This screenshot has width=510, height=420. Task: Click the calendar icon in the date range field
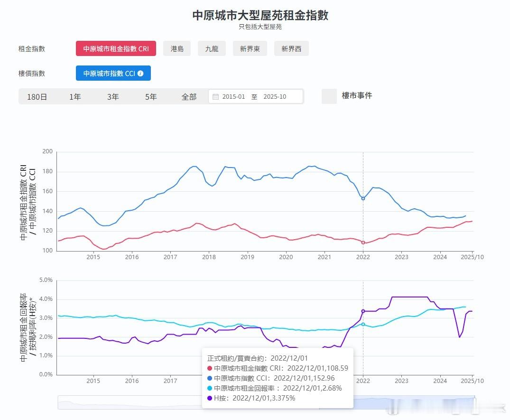click(216, 96)
